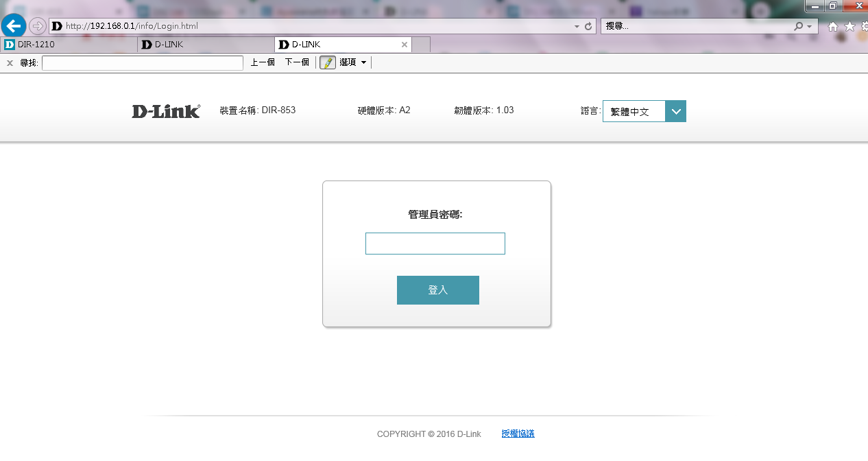Click the magnifier icon in search box
The width and height of the screenshot is (868, 461).
pyautogui.click(x=798, y=26)
